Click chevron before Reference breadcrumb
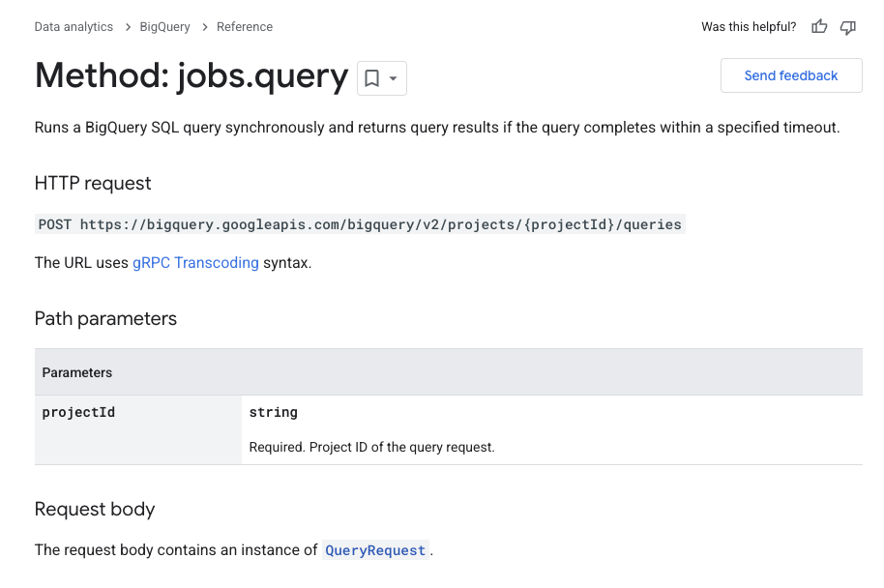The height and width of the screenshot is (588, 884). click(203, 27)
